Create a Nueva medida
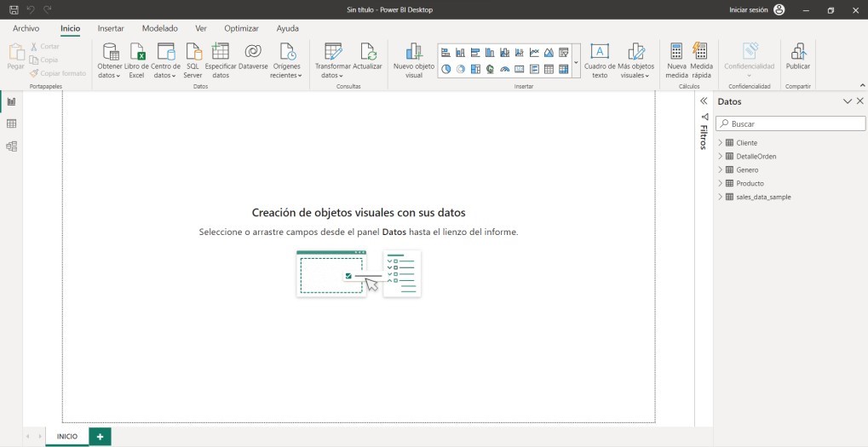 pos(676,60)
